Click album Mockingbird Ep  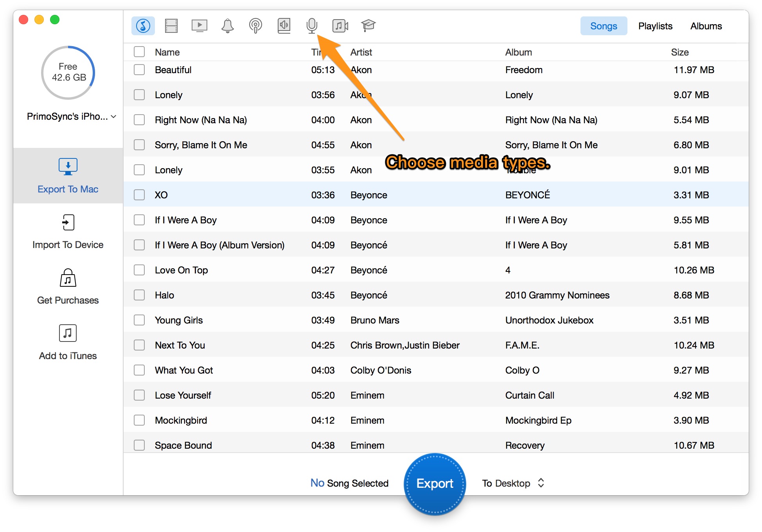538,420
